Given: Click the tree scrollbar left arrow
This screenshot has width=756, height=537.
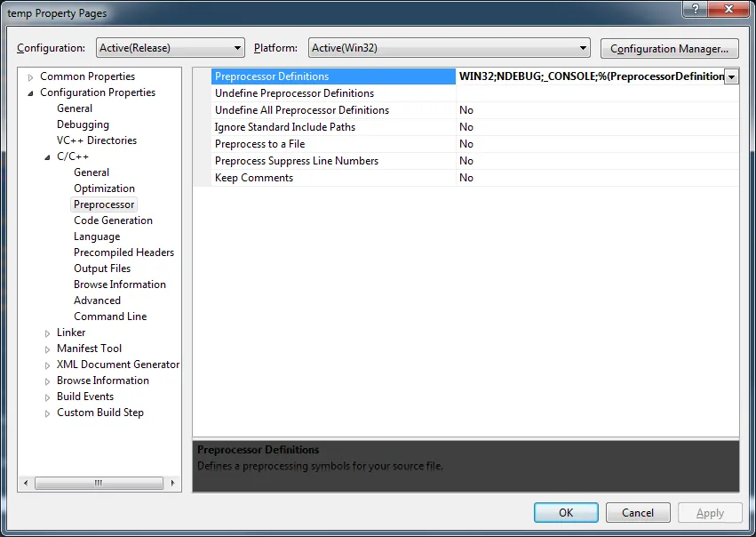Looking at the screenshot, I should coord(26,483).
